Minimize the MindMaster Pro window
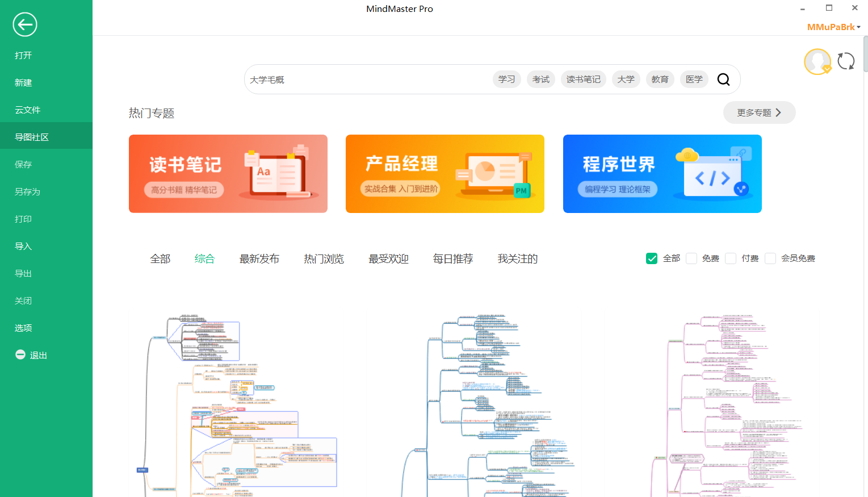 [803, 9]
